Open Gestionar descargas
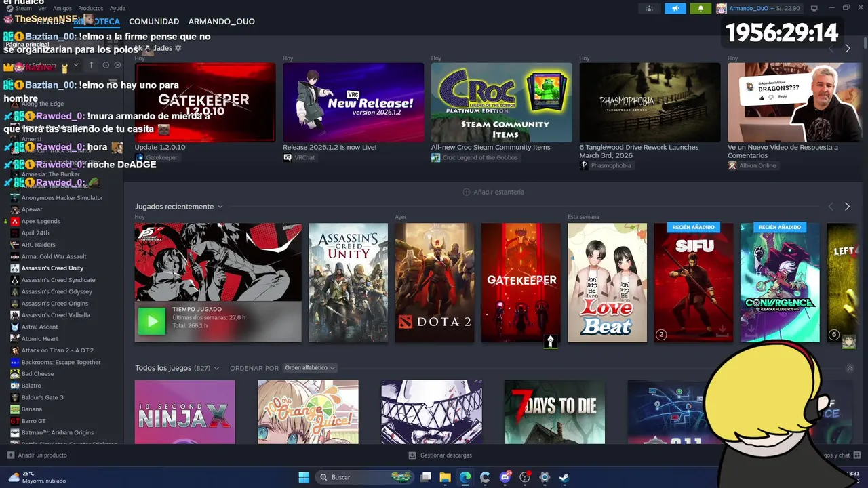This screenshot has width=868, height=488. pyautogui.click(x=440, y=455)
